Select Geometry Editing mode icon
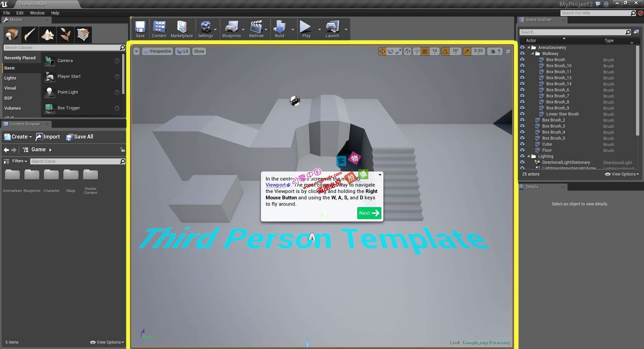 click(x=83, y=35)
